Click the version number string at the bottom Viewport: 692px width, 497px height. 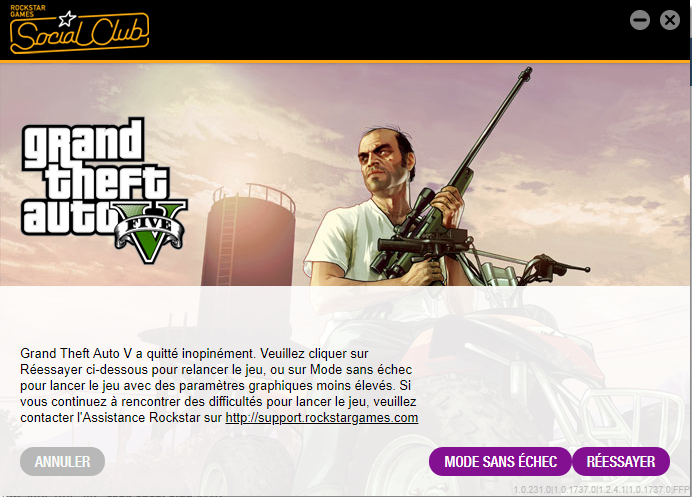[x=601, y=489]
